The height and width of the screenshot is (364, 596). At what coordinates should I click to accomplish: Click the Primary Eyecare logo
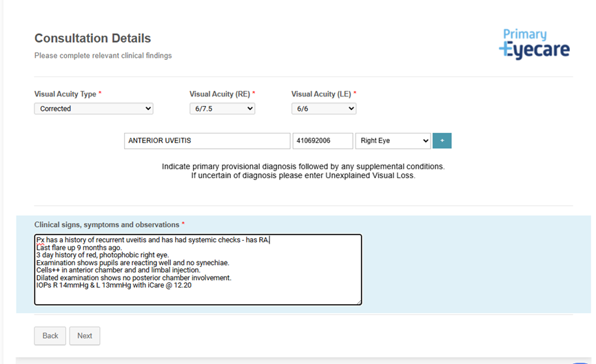coord(535,44)
